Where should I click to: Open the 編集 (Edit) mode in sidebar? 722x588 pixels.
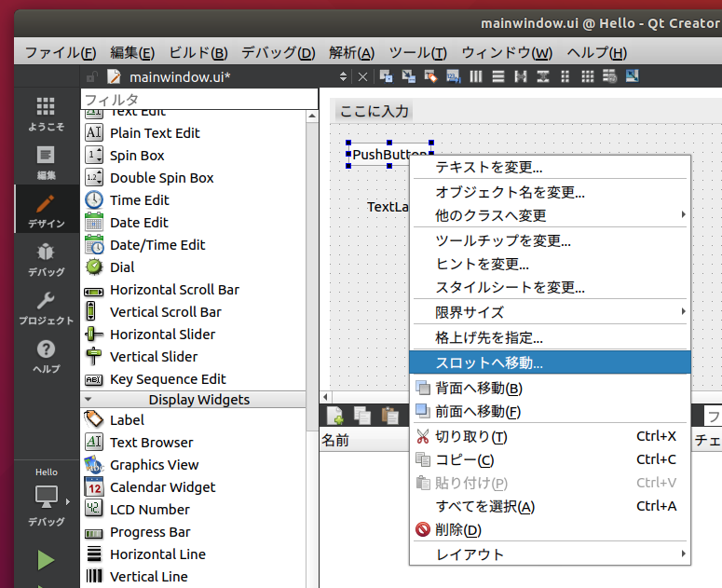coord(46,162)
